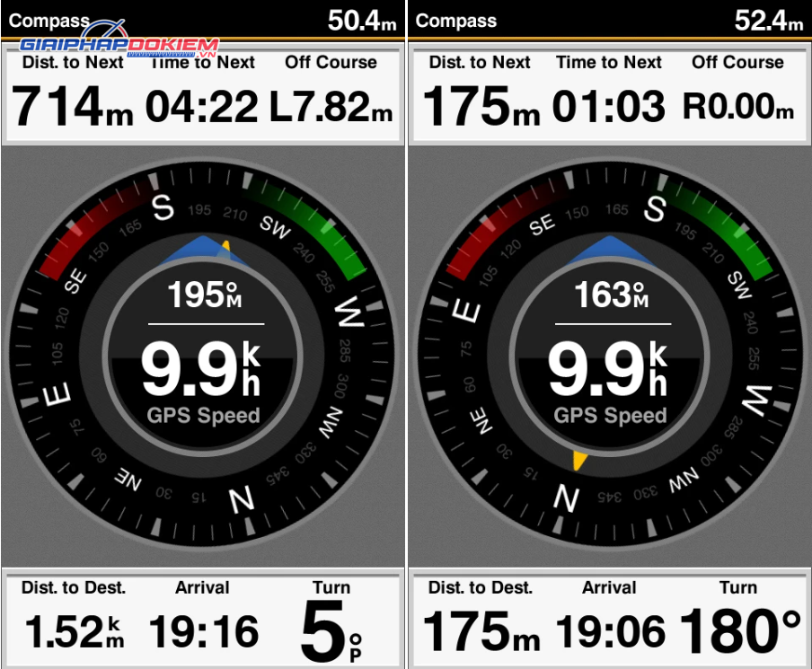Tap the SE mark on the 163° compass
812x669 pixels.
click(x=542, y=225)
